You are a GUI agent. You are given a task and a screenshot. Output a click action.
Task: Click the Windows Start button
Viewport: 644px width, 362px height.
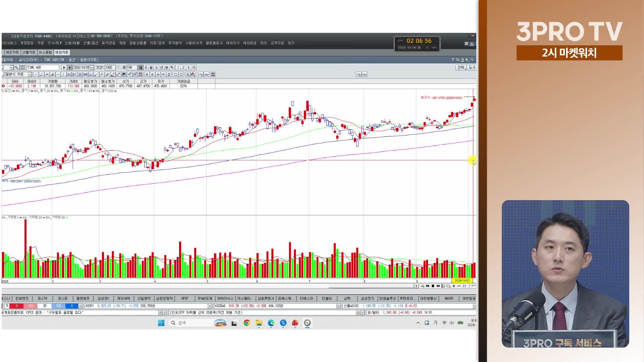point(161,323)
